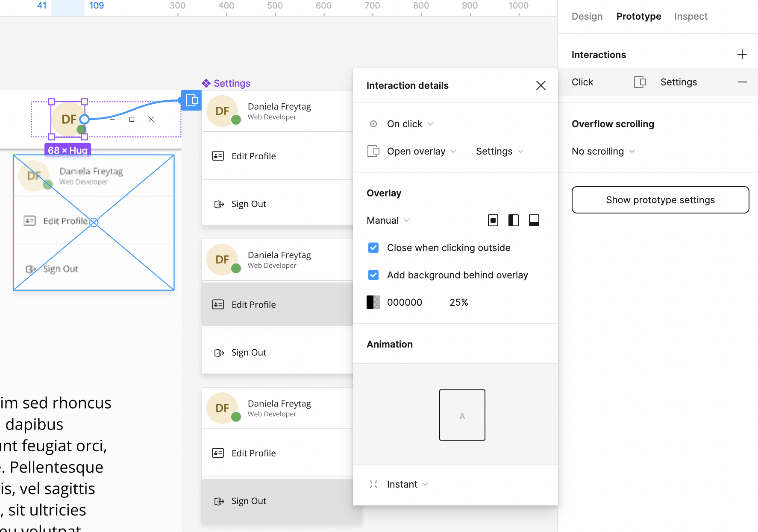Toggle Add background behind overlay checkbox

(x=373, y=275)
